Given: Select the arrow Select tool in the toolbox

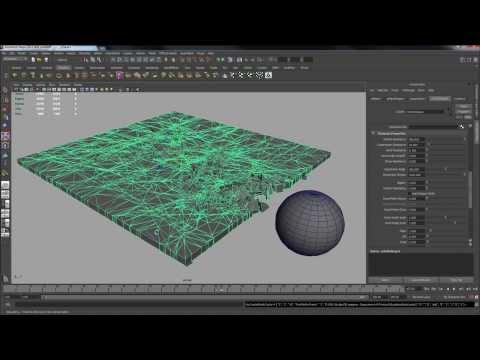Looking at the screenshot, I should [x=5, y=91].
